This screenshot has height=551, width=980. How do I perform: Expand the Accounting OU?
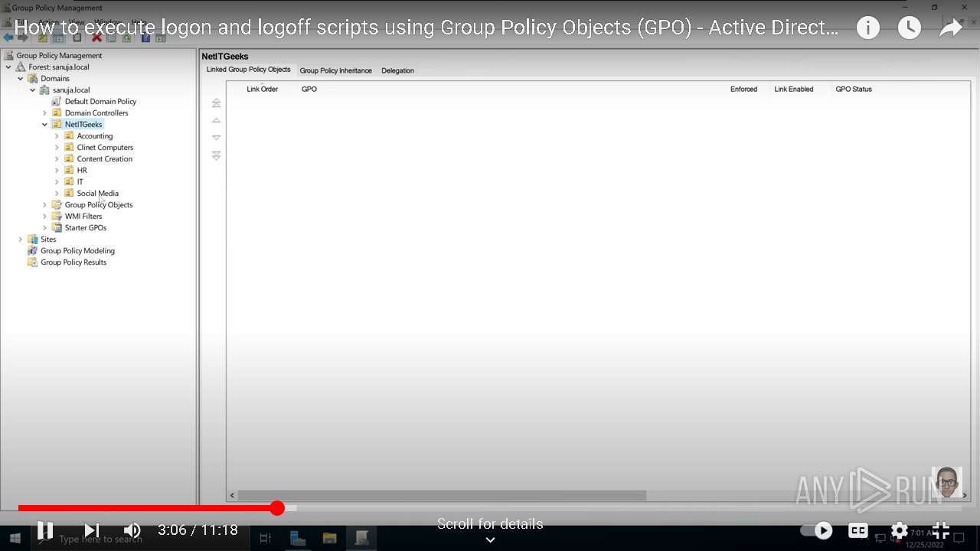[x=57, y=136]
